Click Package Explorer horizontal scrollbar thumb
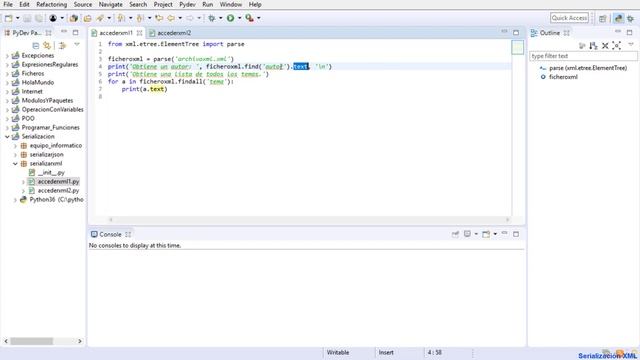This screenshot has width=640, height=360. point(32,341)
